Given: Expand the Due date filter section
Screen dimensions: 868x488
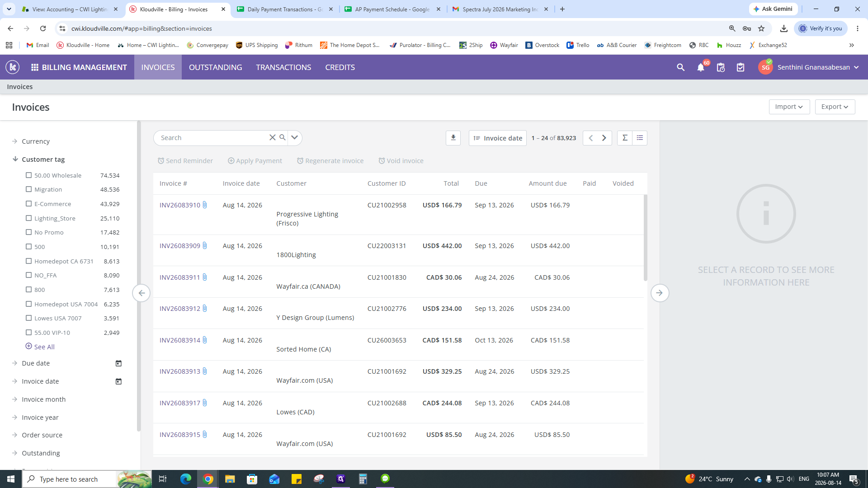Looking at the screenshot, I should [x=31, y=363].
